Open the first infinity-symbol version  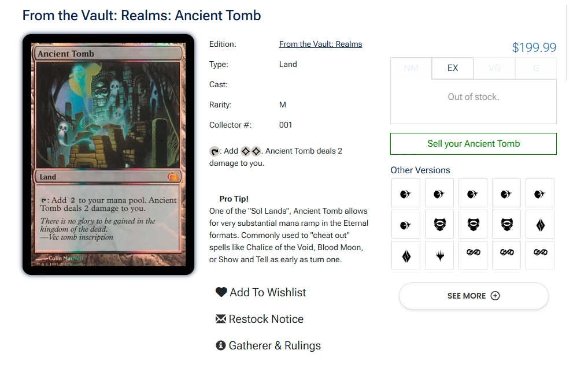pyautogui.click(x=473, y=252)
